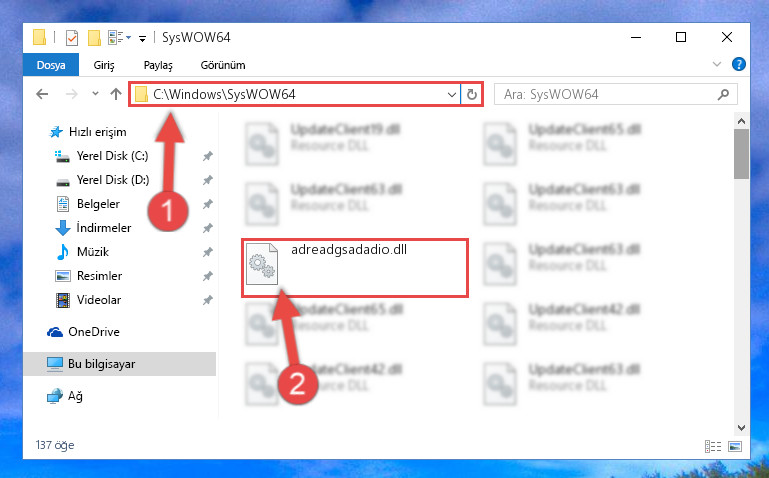The height and width of the screenshot is (478, 769).
Task: Expand the ribbon with chevron
Action: pos(717,64)
